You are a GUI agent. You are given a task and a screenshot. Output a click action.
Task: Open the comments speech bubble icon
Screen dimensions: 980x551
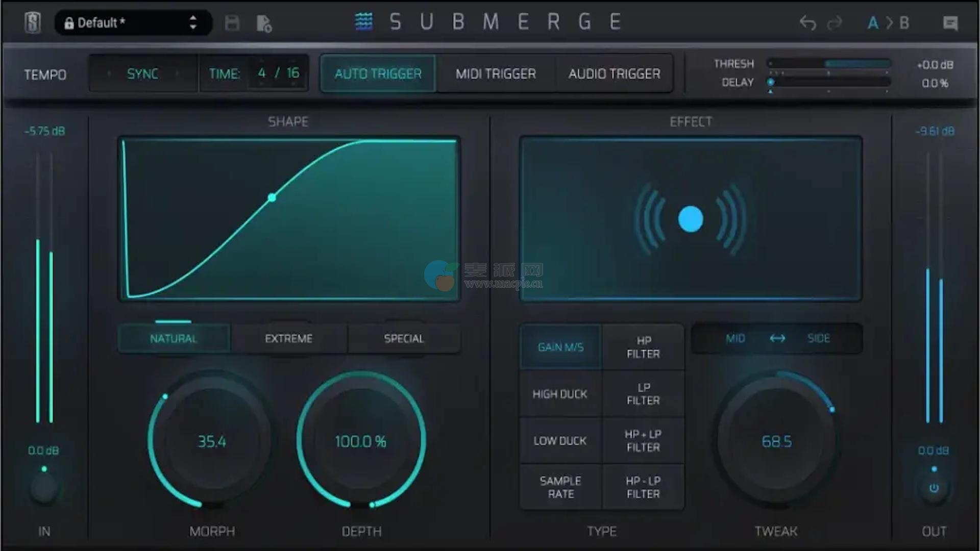click(950, 23)
